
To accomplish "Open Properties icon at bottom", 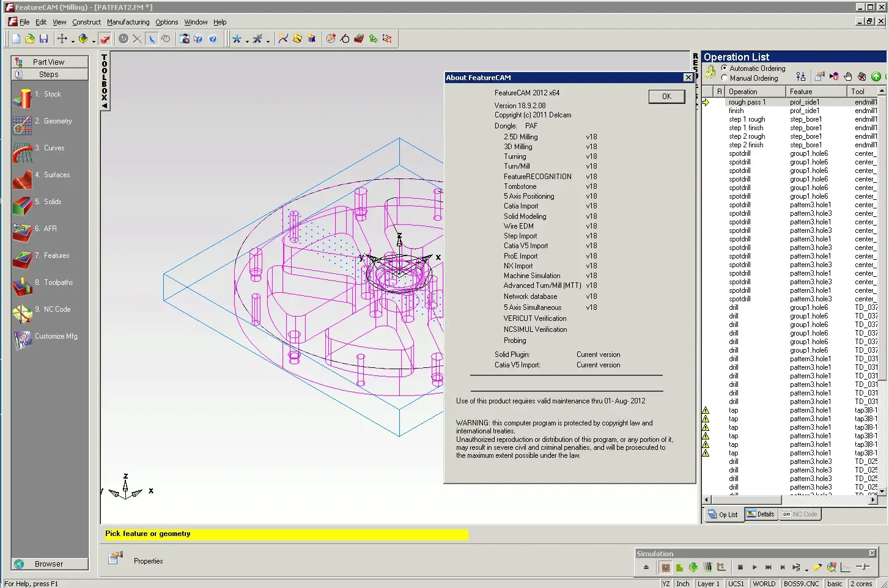I will pyautogui.click(x=115, y=558).
